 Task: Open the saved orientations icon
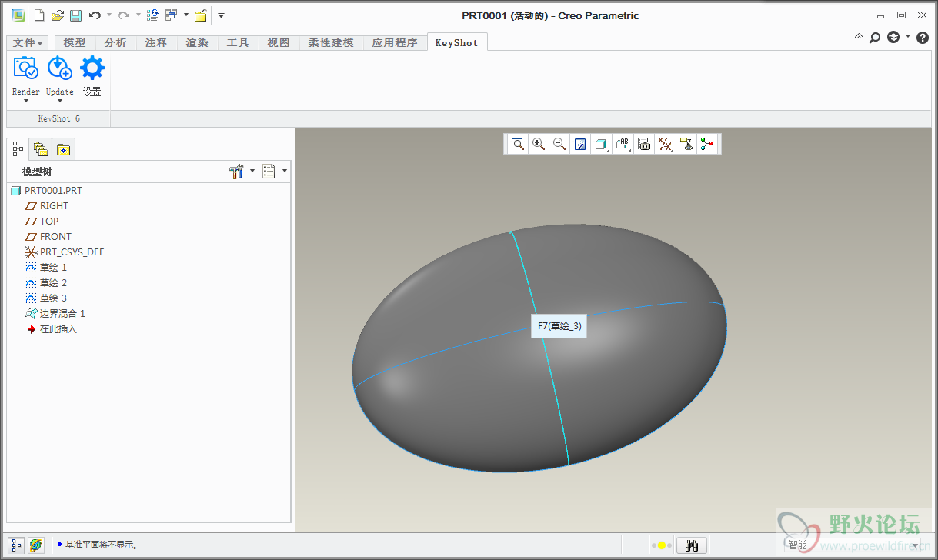623,144
